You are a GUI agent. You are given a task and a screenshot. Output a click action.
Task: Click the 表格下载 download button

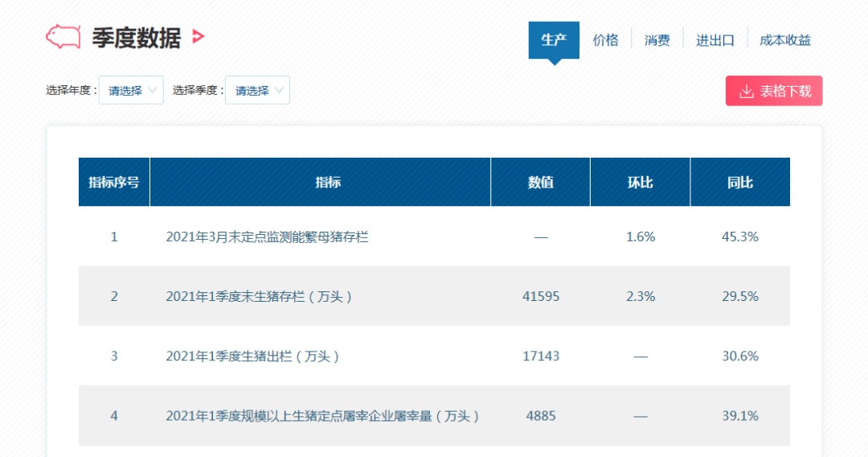click(x=774, y=91)
